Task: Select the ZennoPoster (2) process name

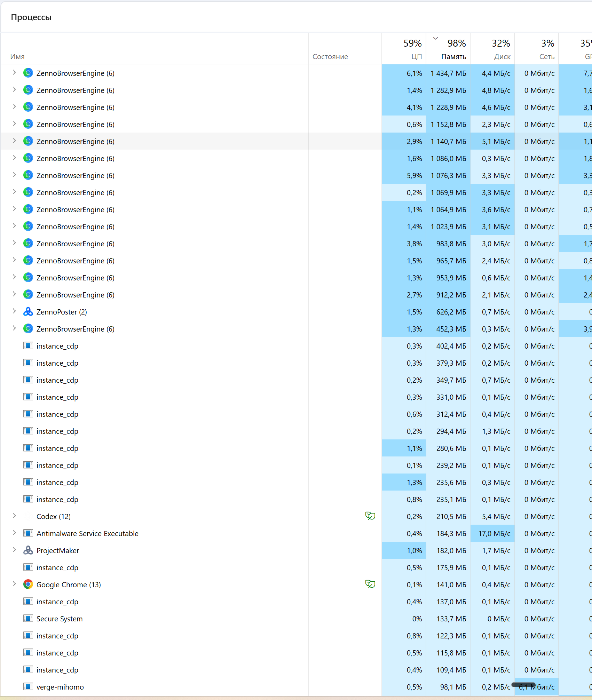Action: pyautogui.click(x=62, y=312)
